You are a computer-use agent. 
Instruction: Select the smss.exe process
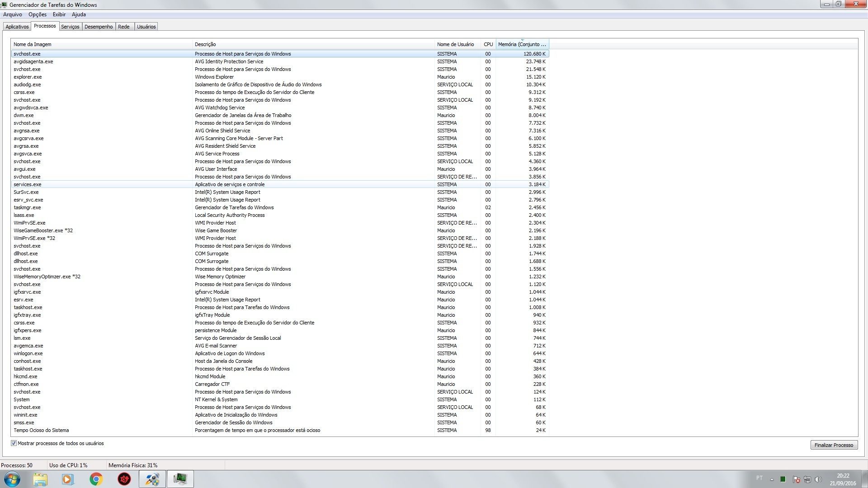(x=280, y=422)
